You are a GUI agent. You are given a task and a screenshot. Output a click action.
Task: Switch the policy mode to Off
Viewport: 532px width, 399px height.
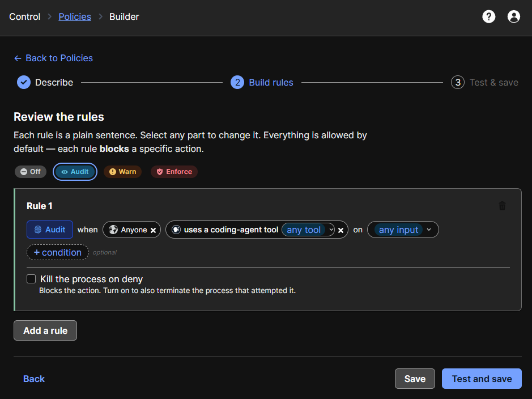(x=31, y=172)
